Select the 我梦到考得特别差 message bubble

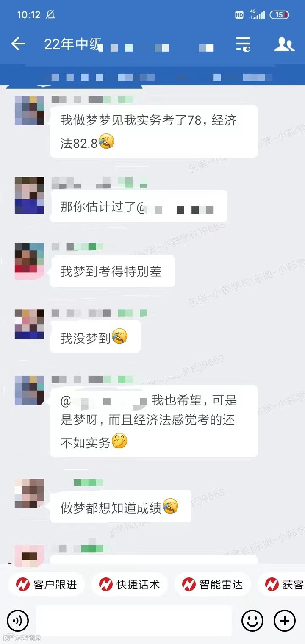click(112, 271)
